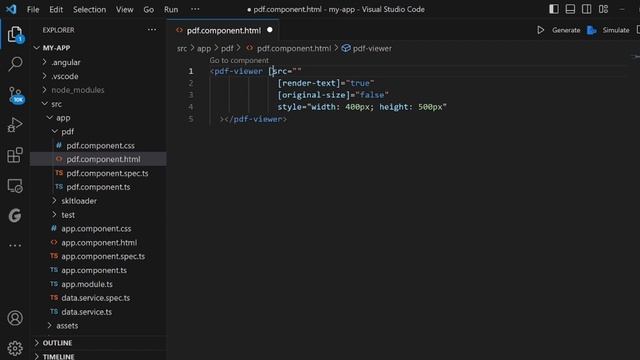640x360 pixels.
Task: Collapse the app folder
Action: click(63, 118)
